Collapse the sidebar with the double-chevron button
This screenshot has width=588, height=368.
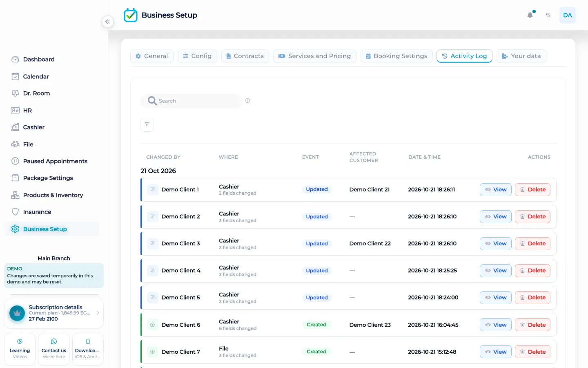pos(107,22)
